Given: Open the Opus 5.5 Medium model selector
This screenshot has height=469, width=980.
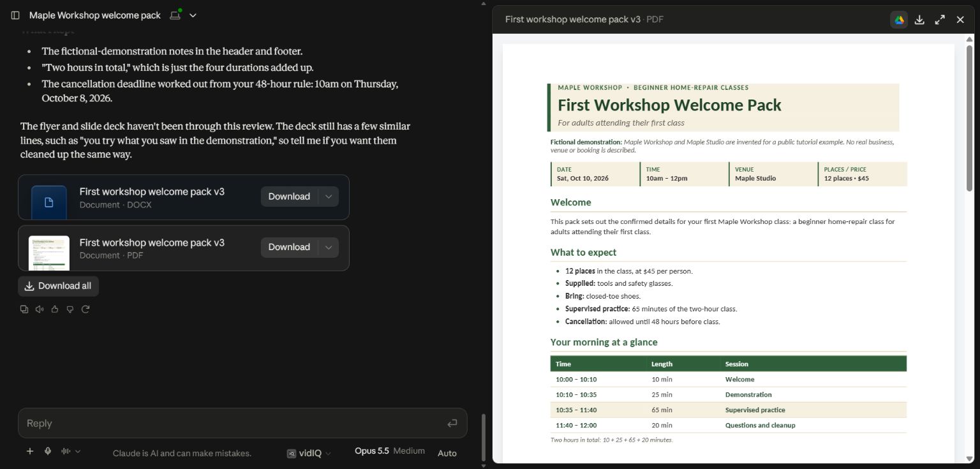Looking at the screenshot, I should tap(390, 450).
